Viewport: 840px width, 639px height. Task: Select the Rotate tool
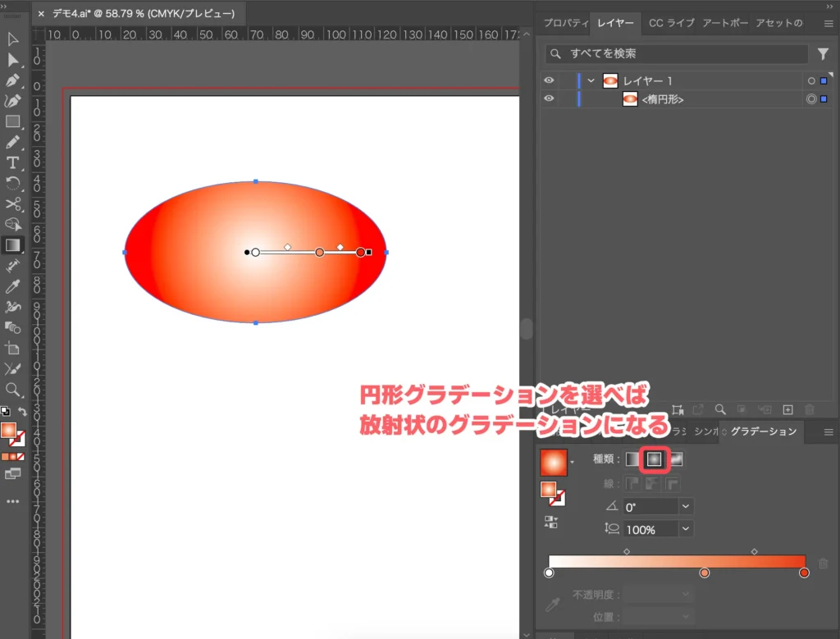[x=11, y=184]
